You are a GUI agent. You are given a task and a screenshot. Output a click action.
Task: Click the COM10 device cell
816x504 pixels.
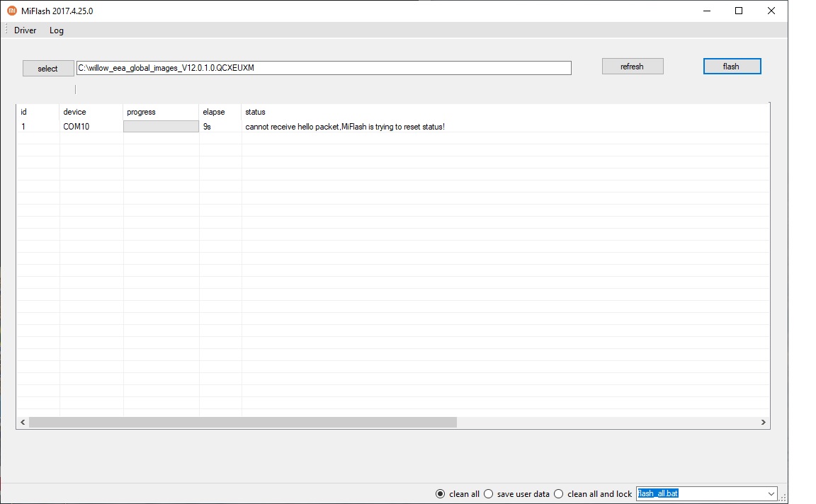(x=76, y=127)
